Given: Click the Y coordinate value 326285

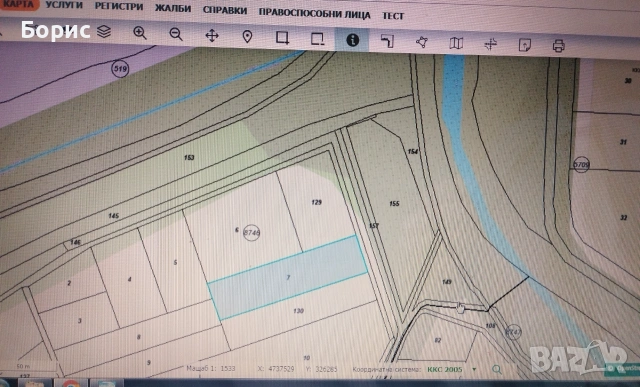Looking at the screenshot, I should (x=327, y=369).
